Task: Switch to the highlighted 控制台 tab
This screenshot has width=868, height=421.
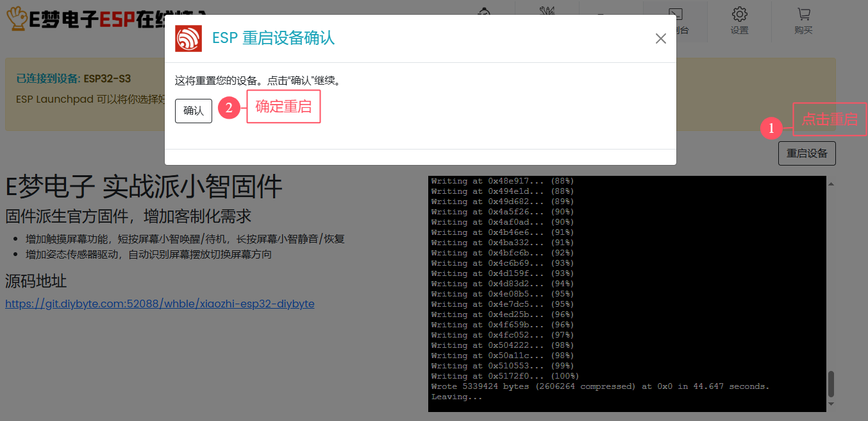Action: click(674, 22)
